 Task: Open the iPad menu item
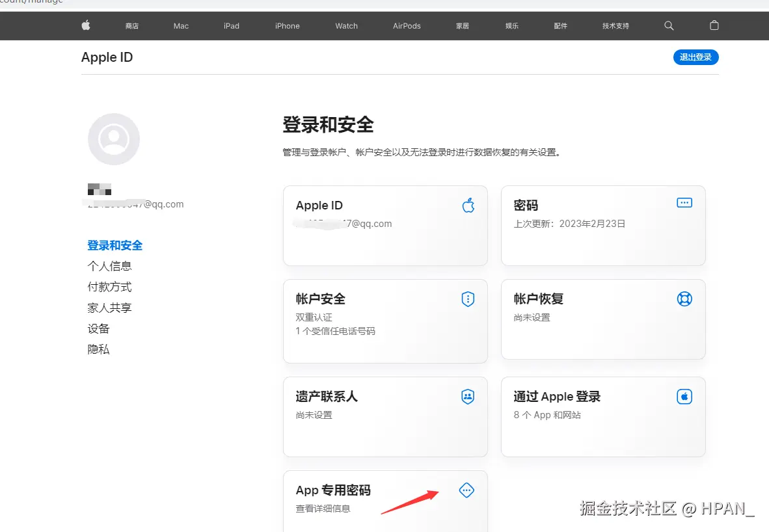click(x=232, y=26)
